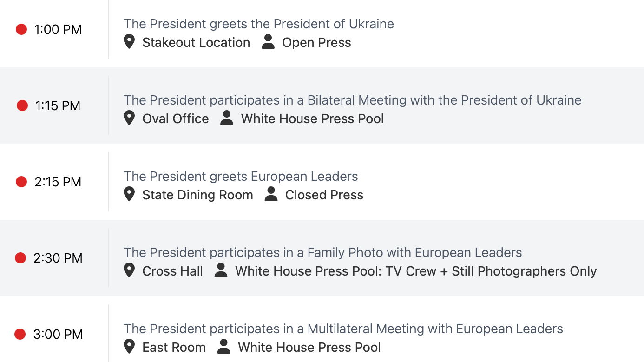Open the greets President of Ukraine event
The height and width of the screenshot is (362, 644).
[x=259, y=24]
